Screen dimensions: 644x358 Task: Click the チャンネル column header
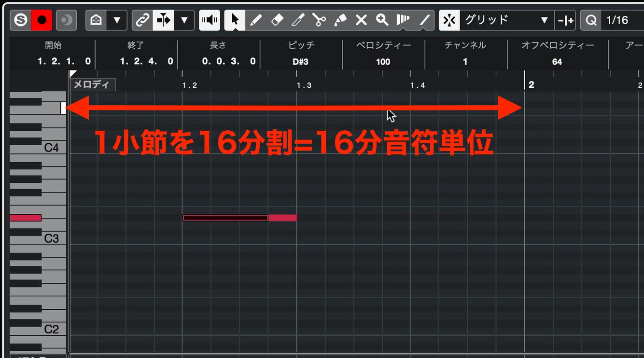(465, 45)
